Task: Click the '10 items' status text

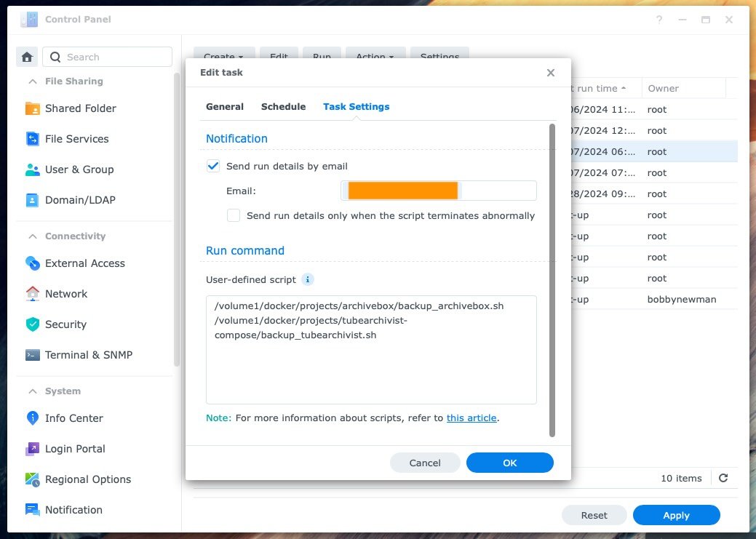Action: pos(681,478)
